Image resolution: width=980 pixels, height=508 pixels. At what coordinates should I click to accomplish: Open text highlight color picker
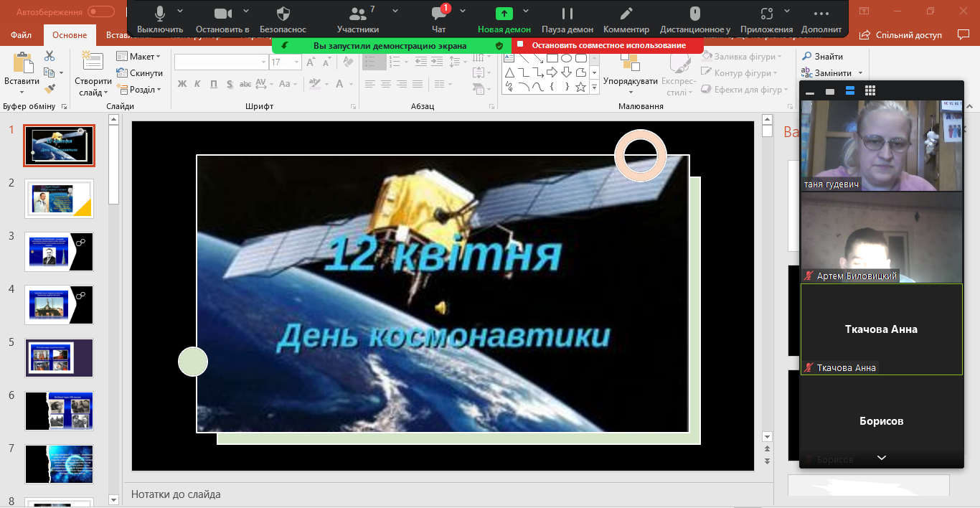314,84
